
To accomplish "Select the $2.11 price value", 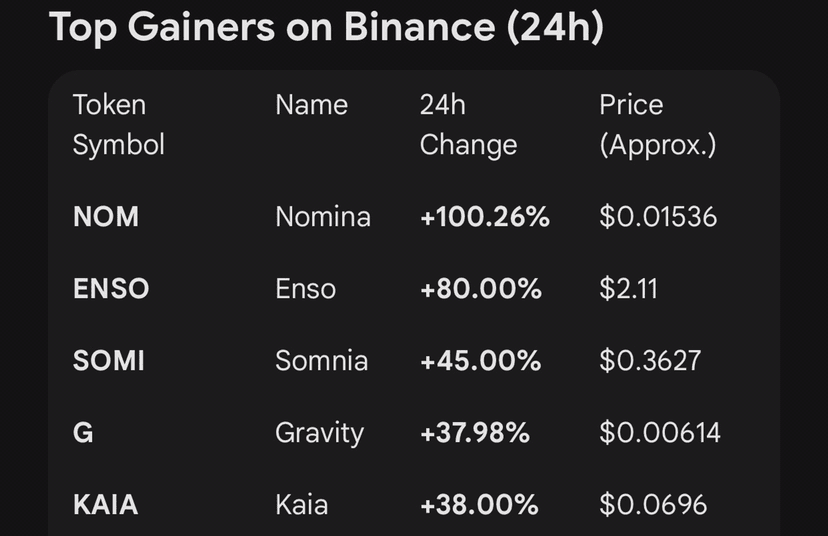I will [x=628, y=288].
